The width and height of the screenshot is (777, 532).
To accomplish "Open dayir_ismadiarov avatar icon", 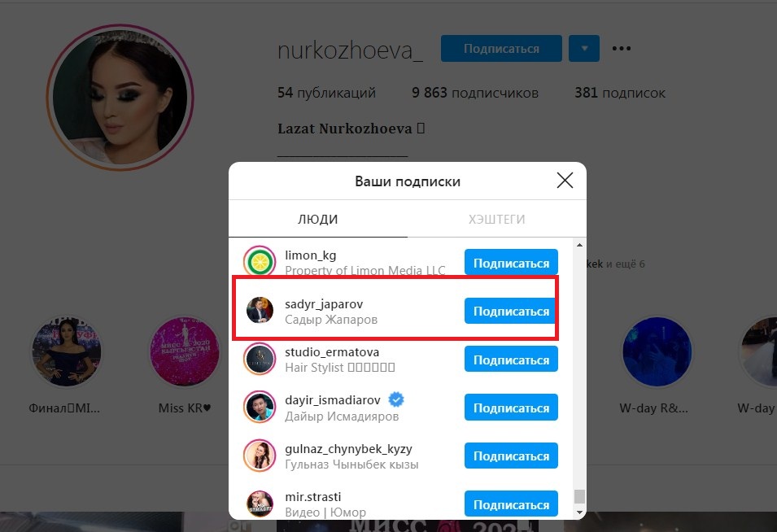I will tap(260, 407).
